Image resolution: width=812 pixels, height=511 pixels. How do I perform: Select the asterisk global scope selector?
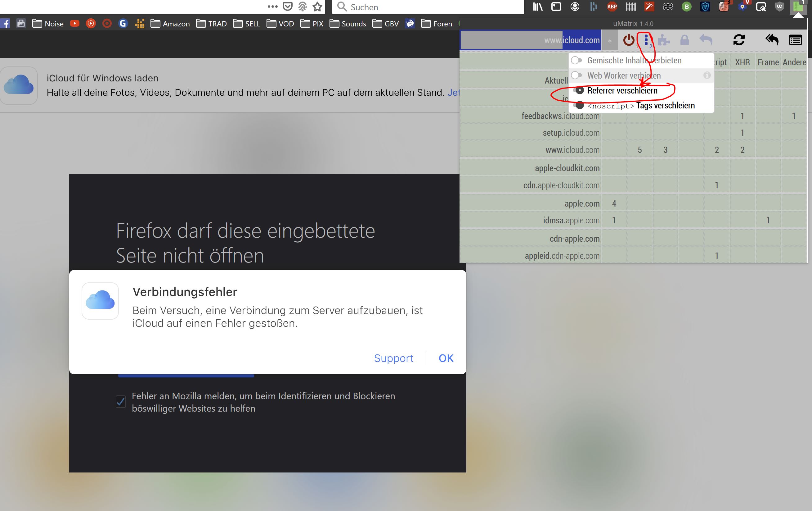(610, 41)
